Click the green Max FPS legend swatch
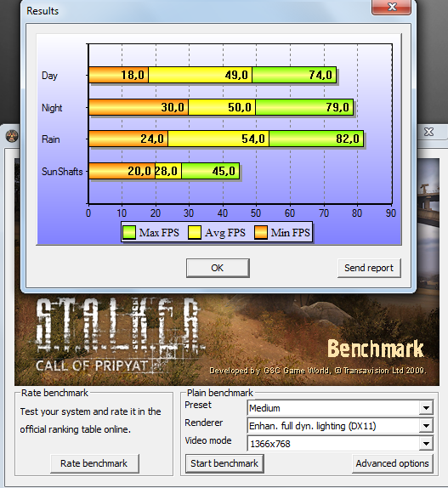This screenshot has width=448, height=488. (x=129, y=232)
